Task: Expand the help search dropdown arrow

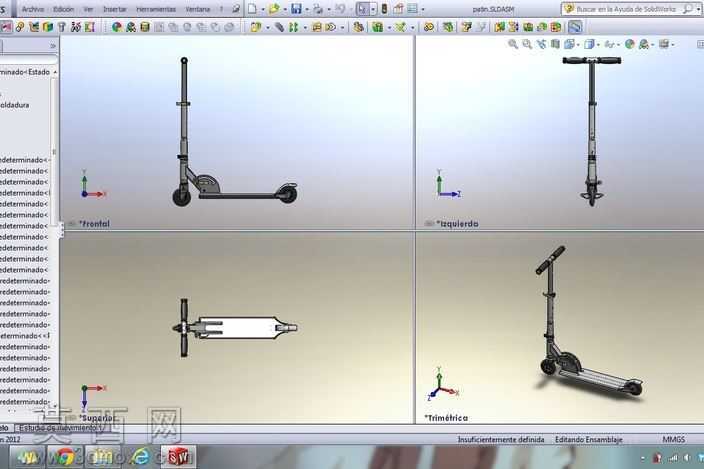Action: click(x=698, y=9)
